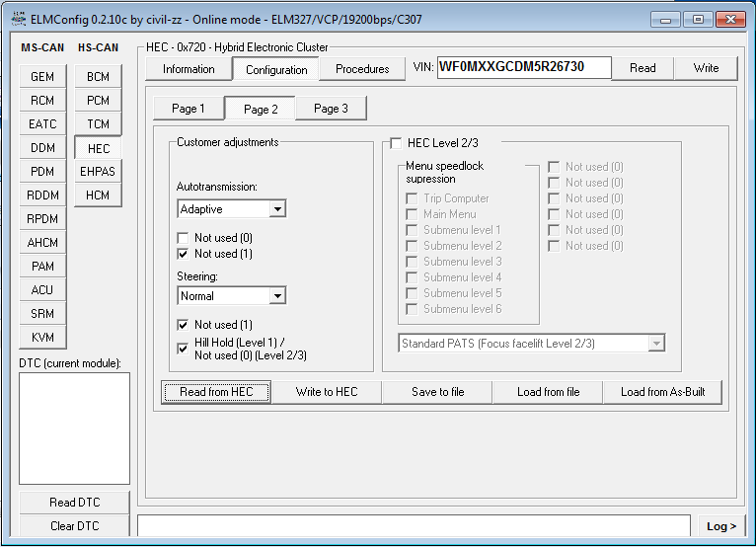Check the first Not used (0) checkbox
The image size is (756, 547).
pos(183,238)
